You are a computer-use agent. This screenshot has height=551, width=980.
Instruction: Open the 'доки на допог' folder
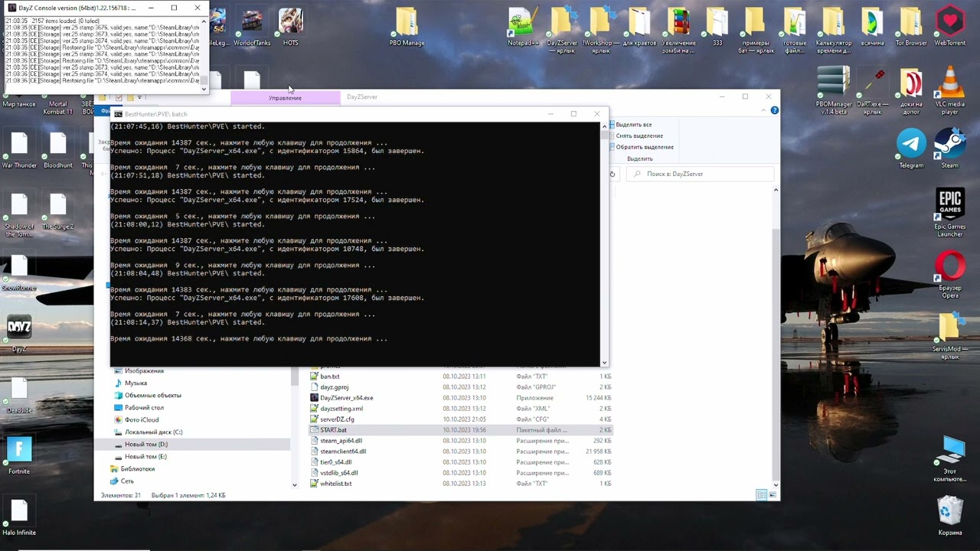click(911, 90)
